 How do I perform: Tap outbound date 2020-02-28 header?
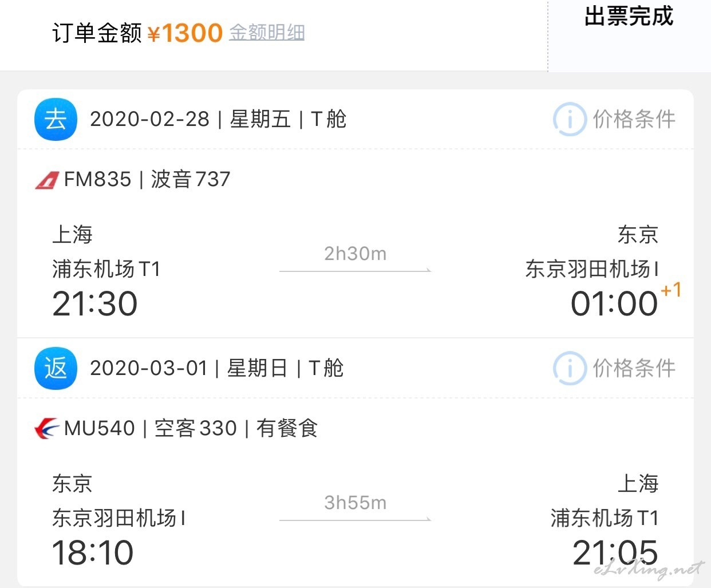150,119
